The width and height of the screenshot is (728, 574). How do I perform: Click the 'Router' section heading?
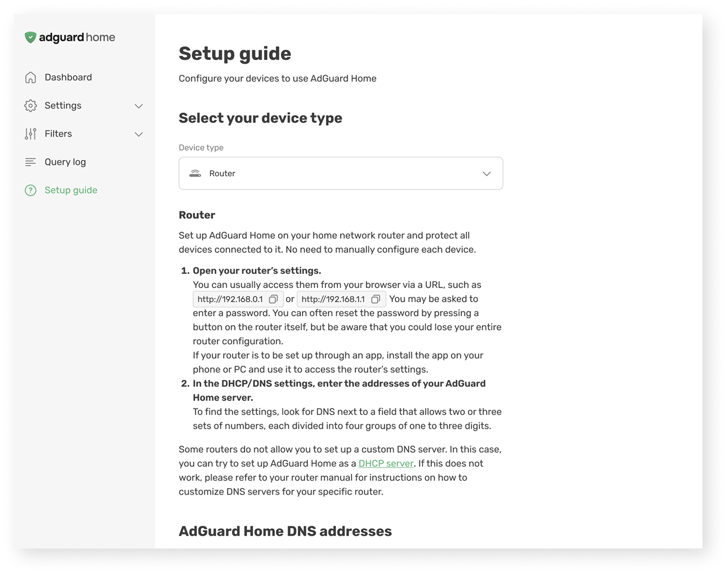pos(197,215)
